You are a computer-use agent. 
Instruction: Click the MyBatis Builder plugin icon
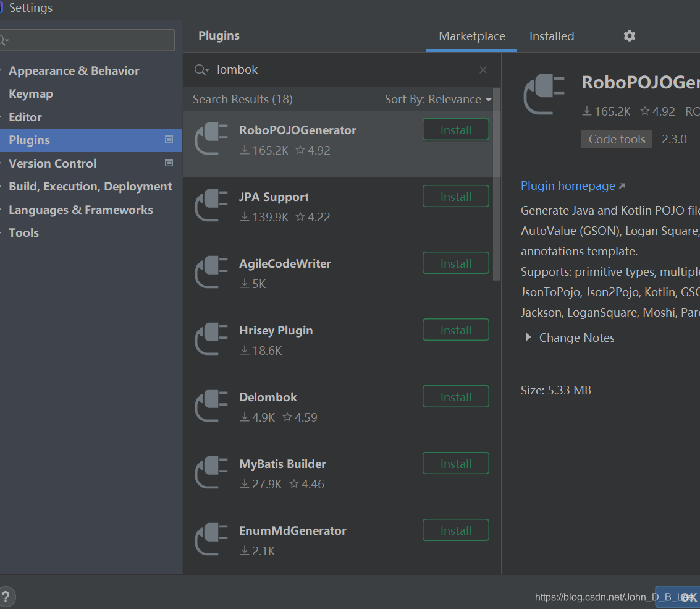point(212,472)
